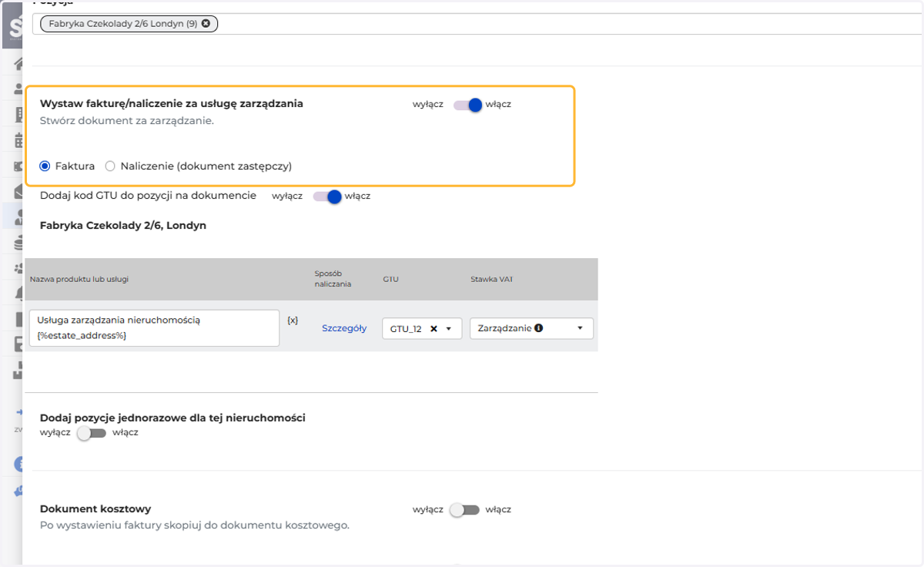This screenshot has height=567, width=924.
Task: Click the Fabryka Czekolady 2/6, Londyn heading
Action: pyautogui.click(x=123, y=226)
